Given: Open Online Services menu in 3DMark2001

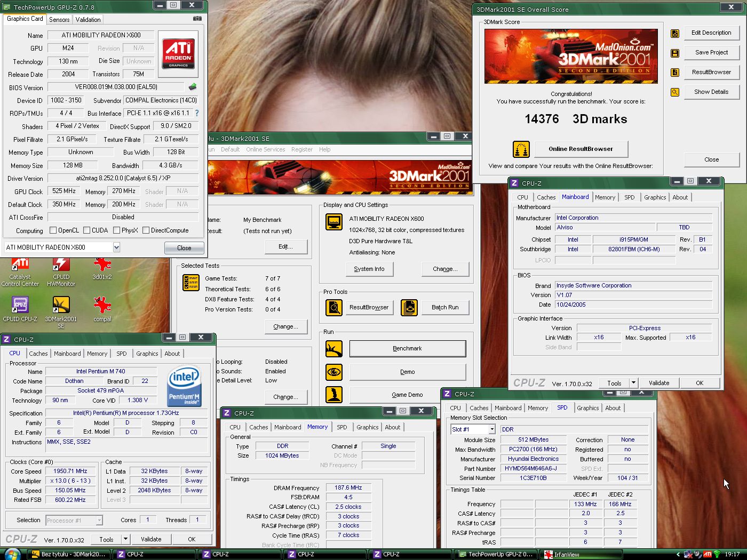Looking at the screenshot, I should [x=265, y=149].
